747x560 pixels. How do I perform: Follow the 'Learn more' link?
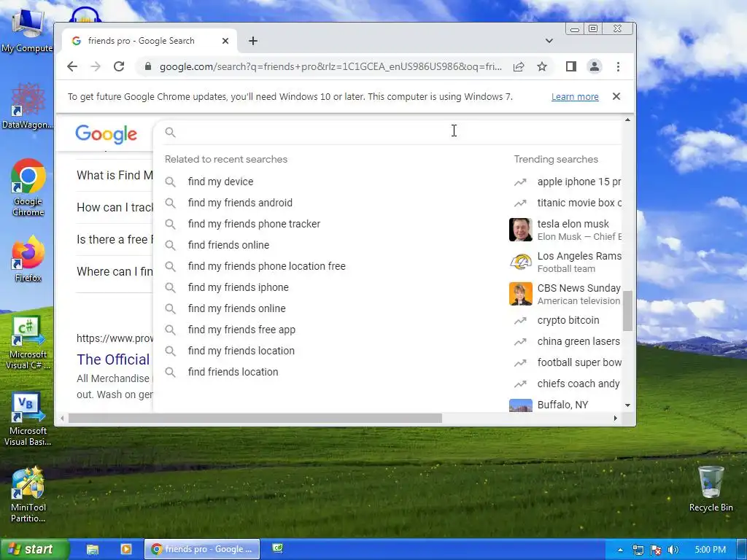575,97
